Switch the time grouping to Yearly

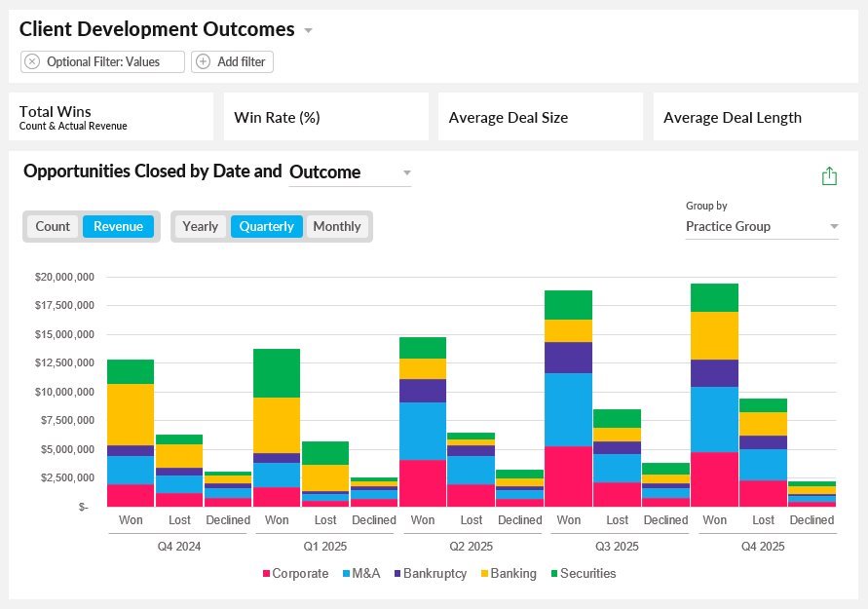(201, 226)
